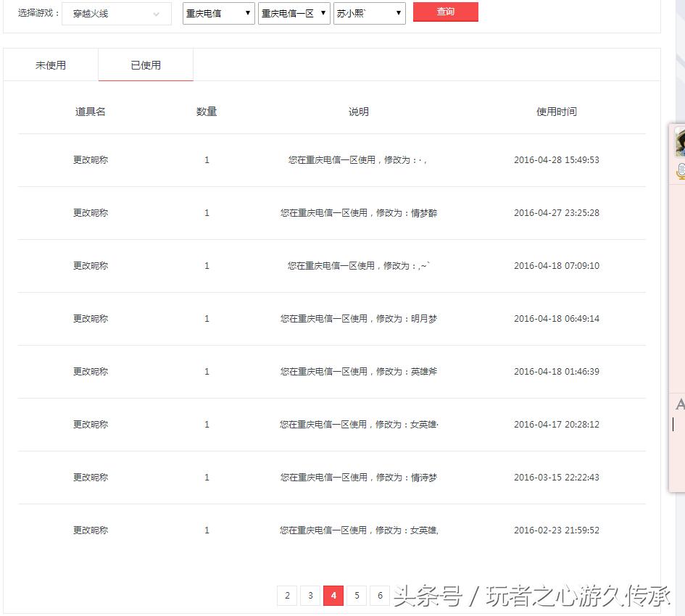Viewport: 685px width, 616px height.
Task: Jump to page 5 of results
Action: pyautogui.click(x=357, y=596)
